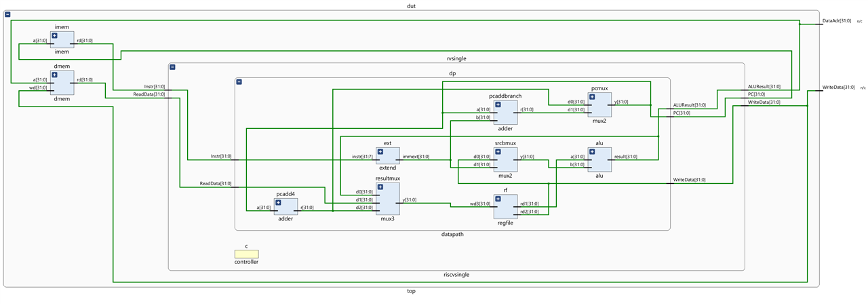
Task: Click the wd3[31:0] pin on rf
Action: 480,204
